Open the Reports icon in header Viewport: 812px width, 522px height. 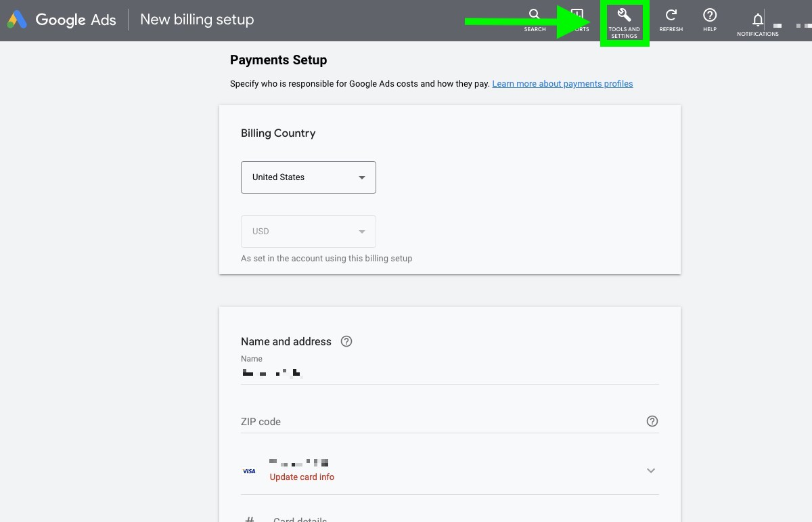coord(577,16)
